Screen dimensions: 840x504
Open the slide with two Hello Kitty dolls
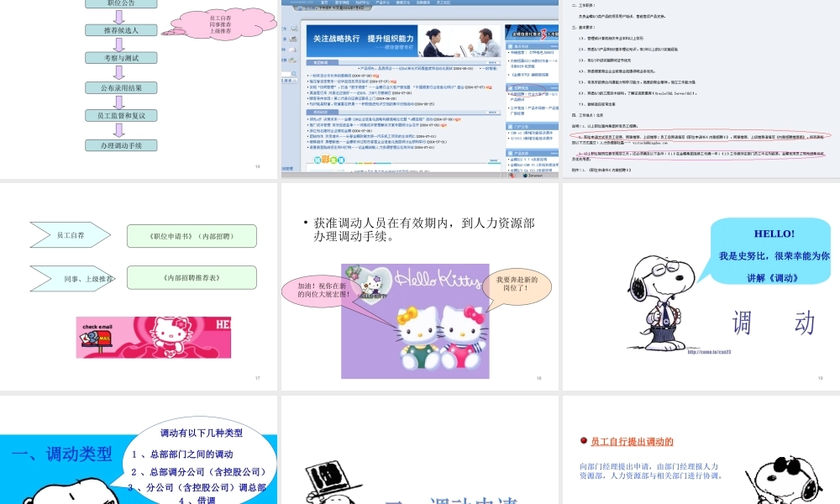click(419, 286)
